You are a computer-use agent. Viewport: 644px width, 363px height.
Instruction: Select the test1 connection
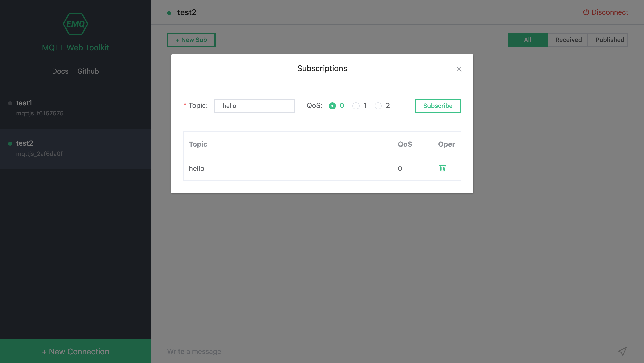[x=24, y=103]
